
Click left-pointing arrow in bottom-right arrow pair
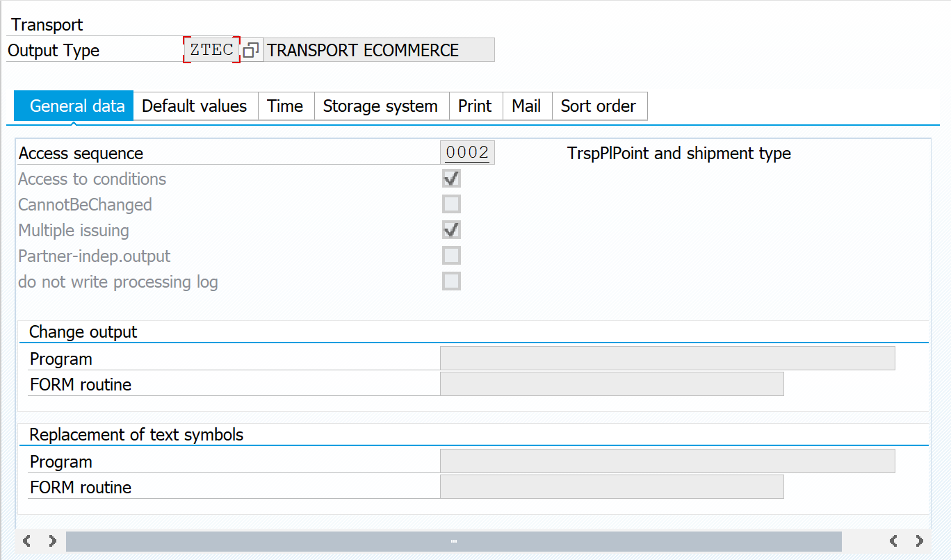pyautogui.click(x=893, y=541)
